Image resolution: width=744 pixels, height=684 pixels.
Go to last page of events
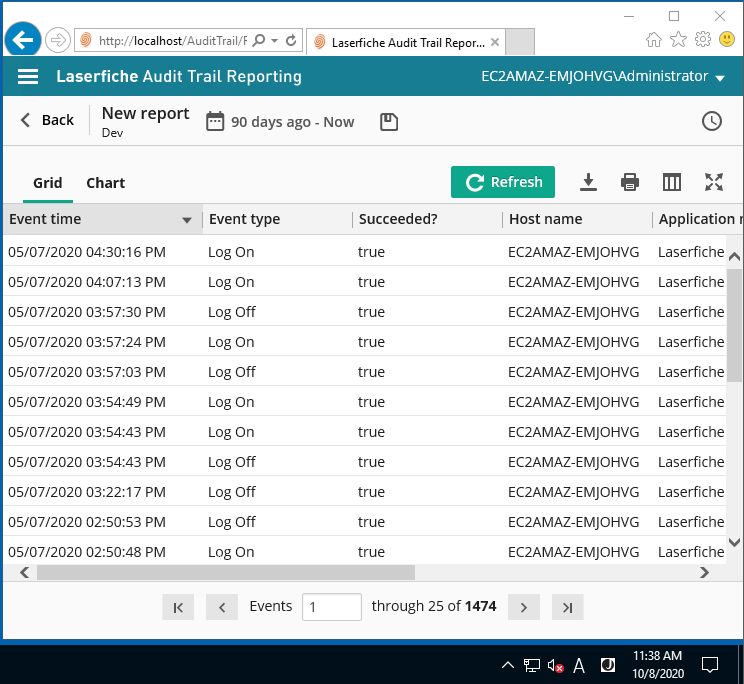[567, 607]
